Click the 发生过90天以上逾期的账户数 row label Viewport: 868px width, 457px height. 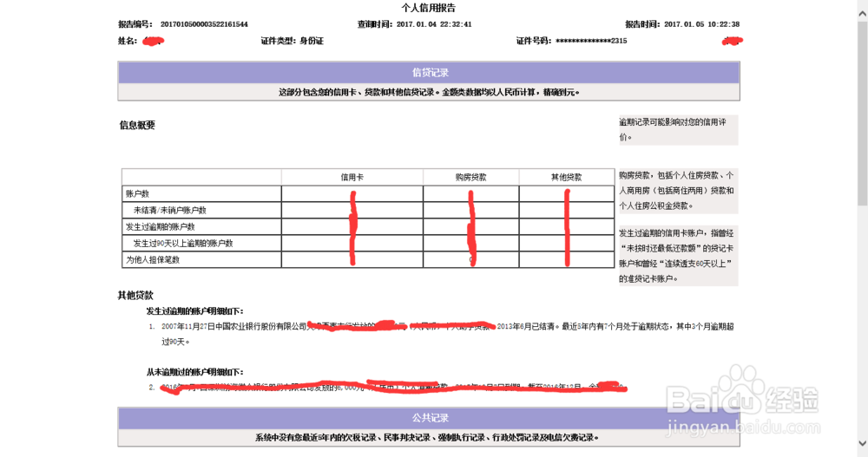coord(183,244)
